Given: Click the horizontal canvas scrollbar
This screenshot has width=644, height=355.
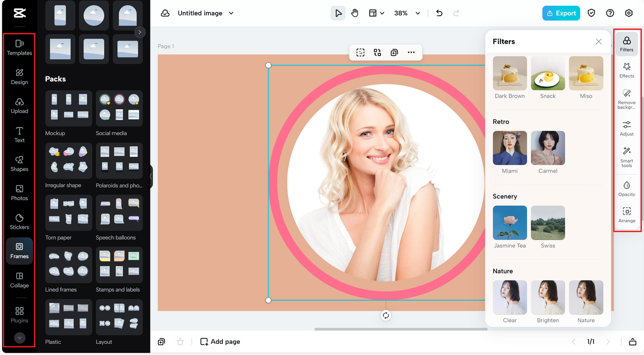Looking at the screenshot, I should pyautogui.click(x=401, y=329).
